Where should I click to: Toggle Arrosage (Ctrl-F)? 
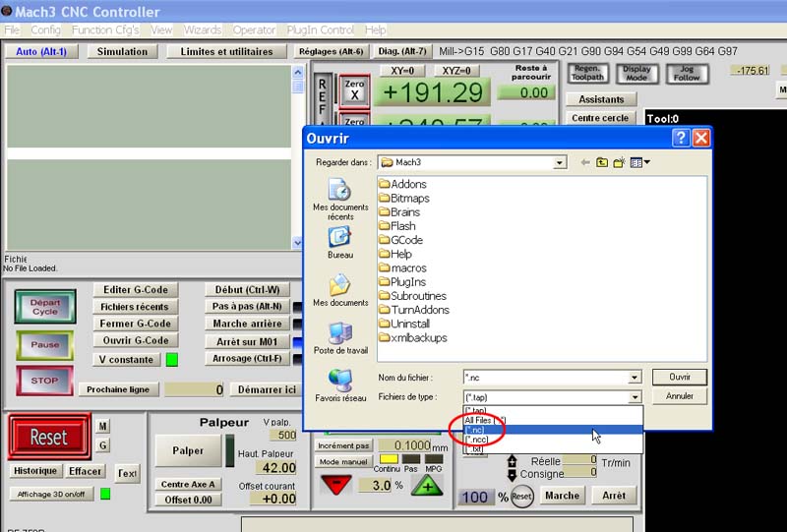pyautogui.click(x=247, y=359)
